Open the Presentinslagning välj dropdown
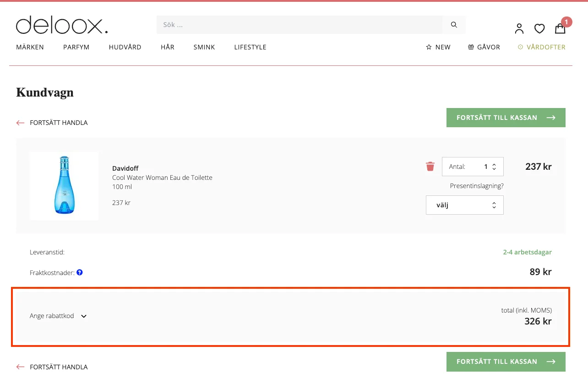The height and width of the screenshot is (389, 588). (465, 205)
